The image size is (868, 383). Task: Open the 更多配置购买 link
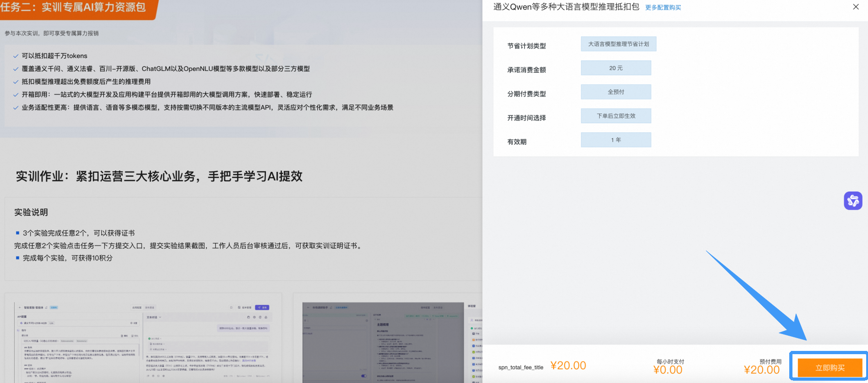(663, 7)
